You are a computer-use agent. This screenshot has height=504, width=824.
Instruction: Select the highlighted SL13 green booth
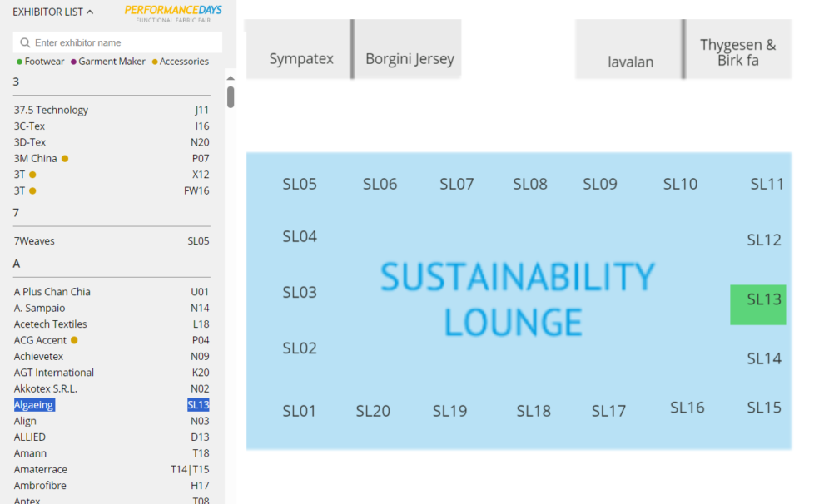coord(757,304)
